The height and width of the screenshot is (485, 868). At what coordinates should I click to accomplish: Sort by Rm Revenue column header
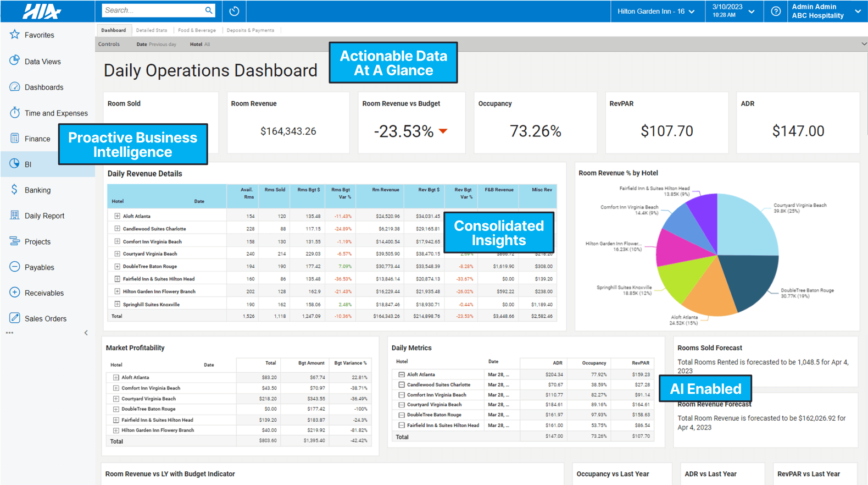[x=386, y=190]
